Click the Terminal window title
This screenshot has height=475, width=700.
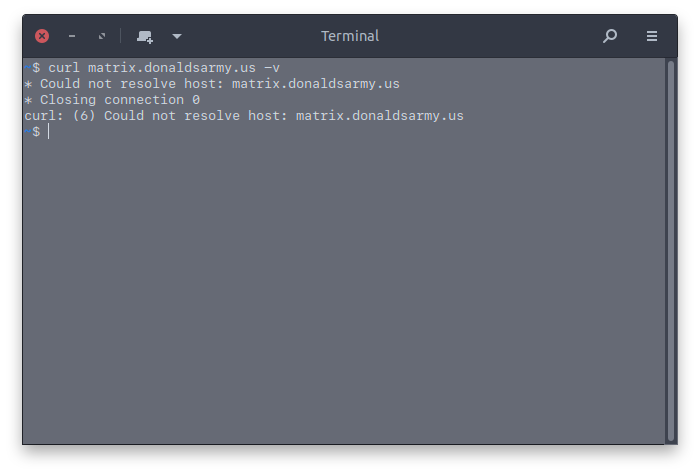[x=350, y=36]
